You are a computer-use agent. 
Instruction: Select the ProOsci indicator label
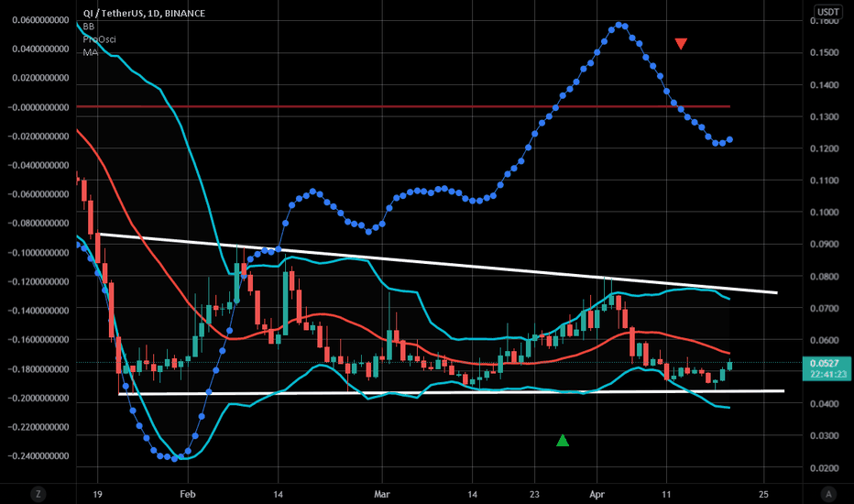[x=99, y=39]
